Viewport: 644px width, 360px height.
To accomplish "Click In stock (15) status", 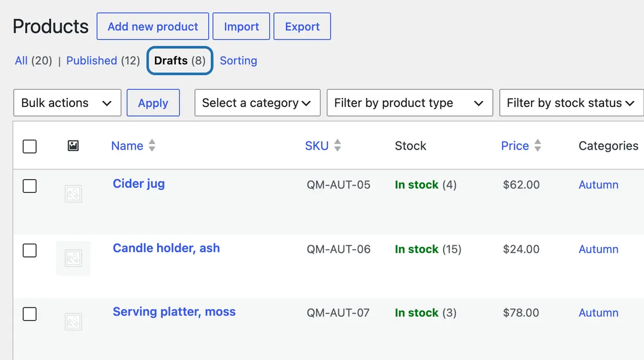I will (428, 249).
